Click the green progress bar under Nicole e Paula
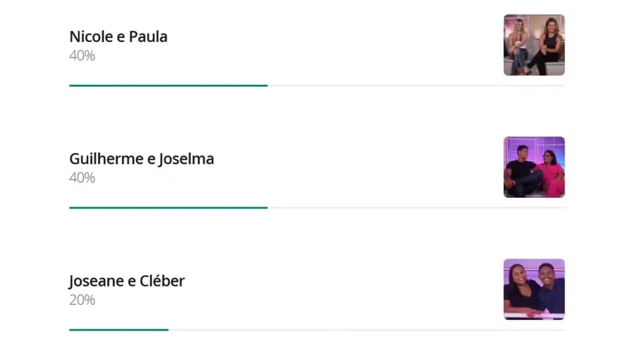Image resolution: width=644 pixels, height=362 pixels. (x=168, y=86)
